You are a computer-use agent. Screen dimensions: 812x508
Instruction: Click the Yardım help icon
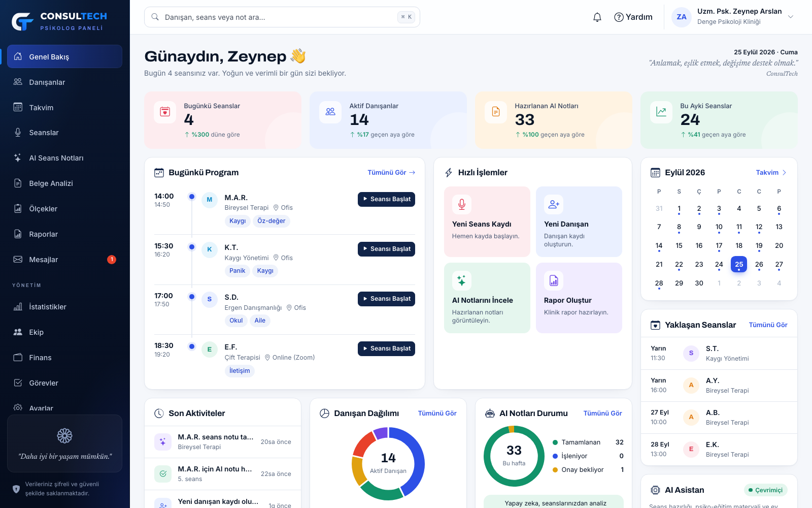(619, 17)
